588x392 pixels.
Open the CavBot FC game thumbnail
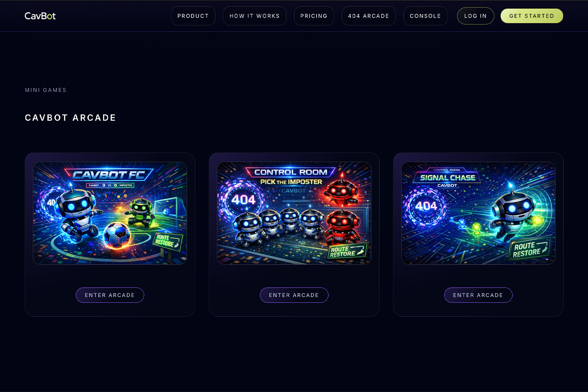coord(110,213)
